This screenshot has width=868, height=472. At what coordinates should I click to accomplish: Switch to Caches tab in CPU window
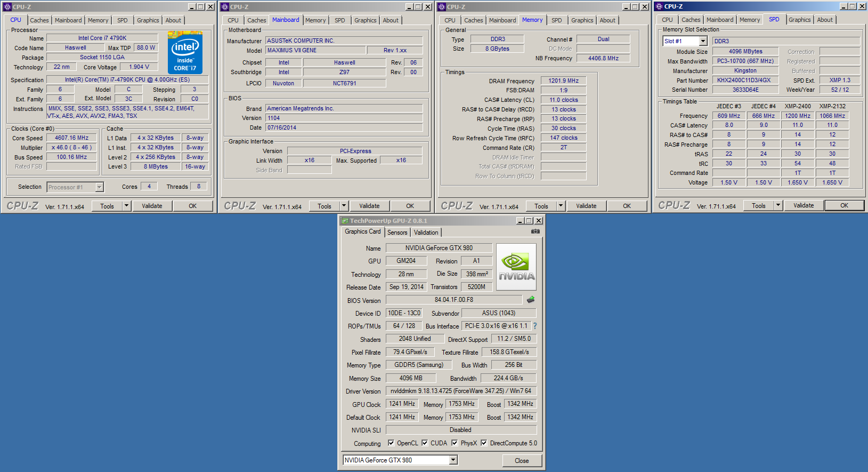pyautogui.click(x=39, y=20)
